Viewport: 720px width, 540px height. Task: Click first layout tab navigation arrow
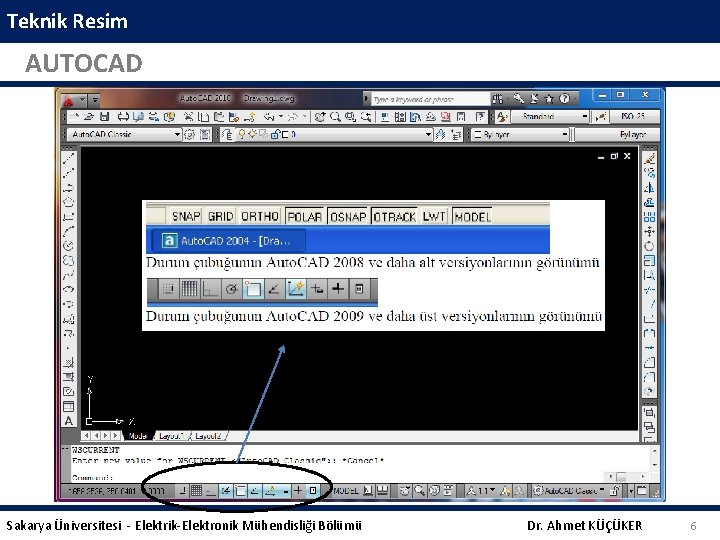[x=85, y=435]
